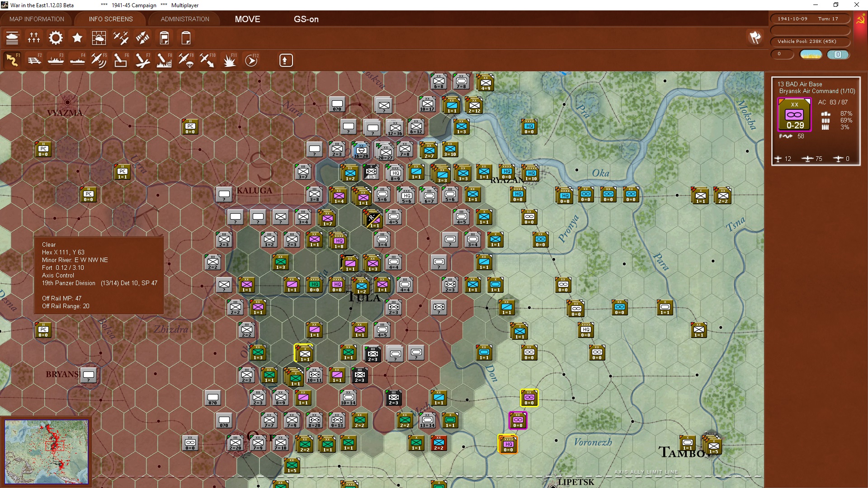Select the unit counter labeled 10=14
868x488 pixels.
coord(348,398)
